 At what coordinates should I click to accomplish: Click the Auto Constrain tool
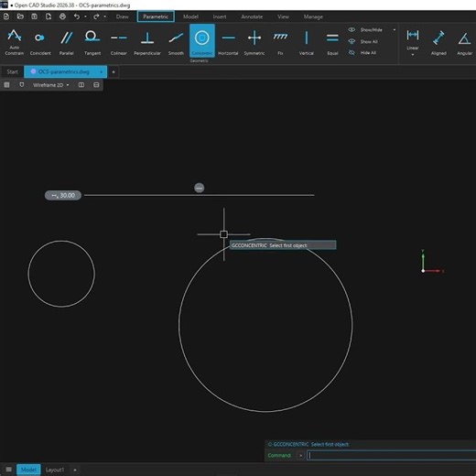[14, 42]
